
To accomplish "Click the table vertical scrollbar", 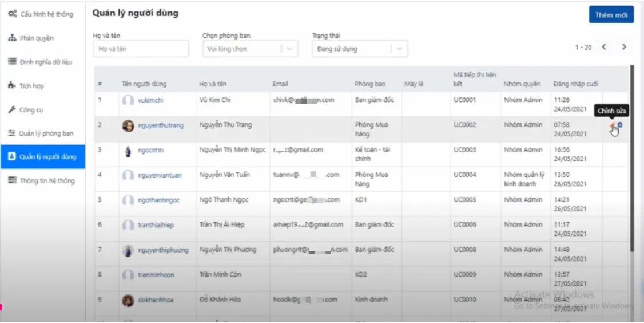I will [632, 158].
